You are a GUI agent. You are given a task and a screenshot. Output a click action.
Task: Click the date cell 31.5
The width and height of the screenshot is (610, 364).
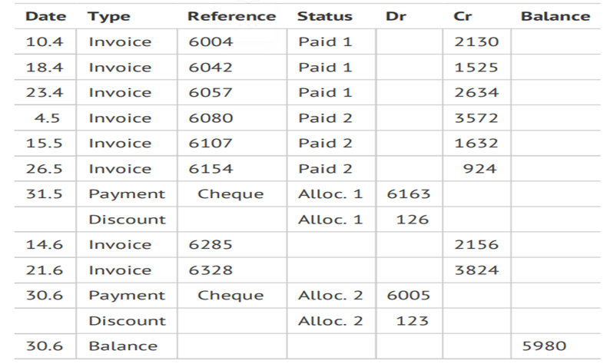[x=45, y=194]
